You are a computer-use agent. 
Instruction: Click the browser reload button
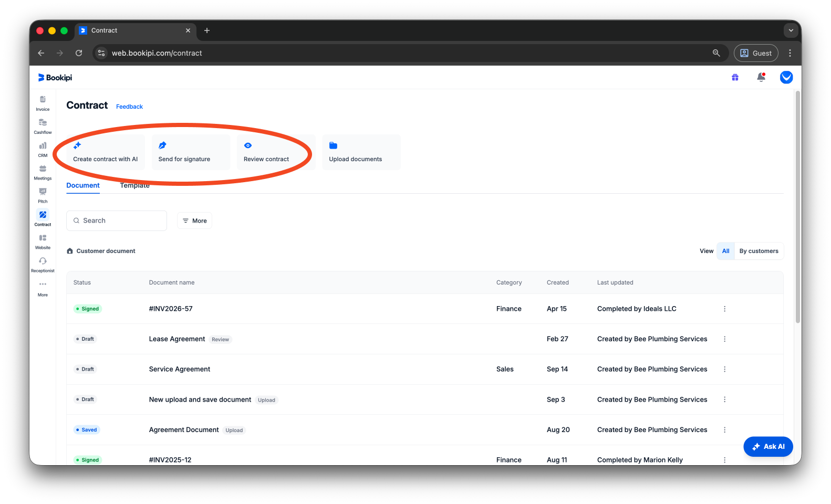pos(79,53)
